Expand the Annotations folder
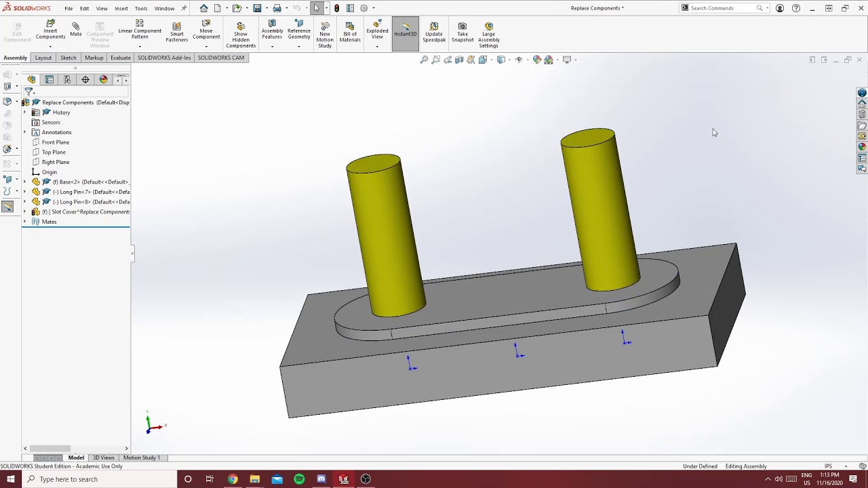The image size is (868, 488). [x=25, y=132]
